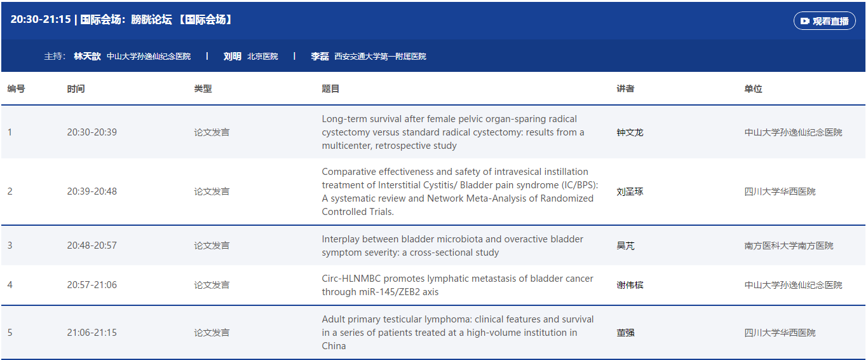Open the Long-term survival radical cystectomy paper
Viewport: 868px width, 360px height.
452,132
